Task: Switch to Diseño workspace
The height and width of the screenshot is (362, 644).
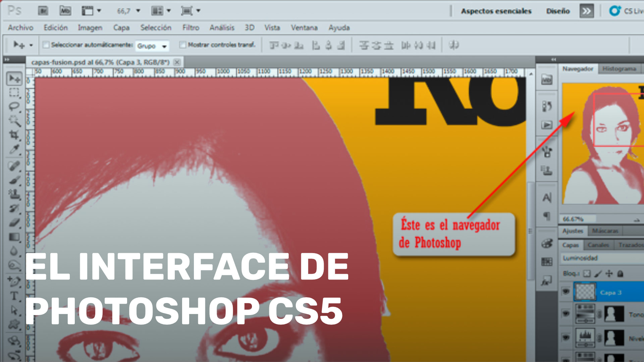Action: click(558, 11)
